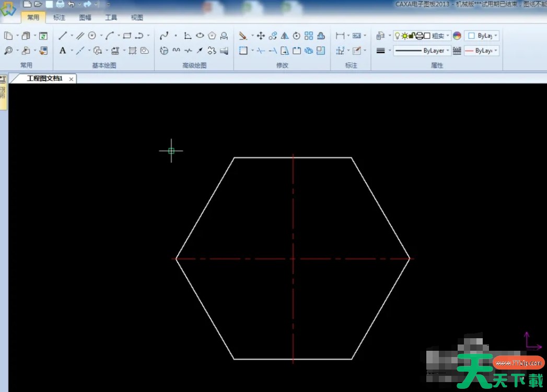Screen dimensions: 547x392
Task: Close the 工程图文档1 document tab
Action: click(x=71, y=79)
